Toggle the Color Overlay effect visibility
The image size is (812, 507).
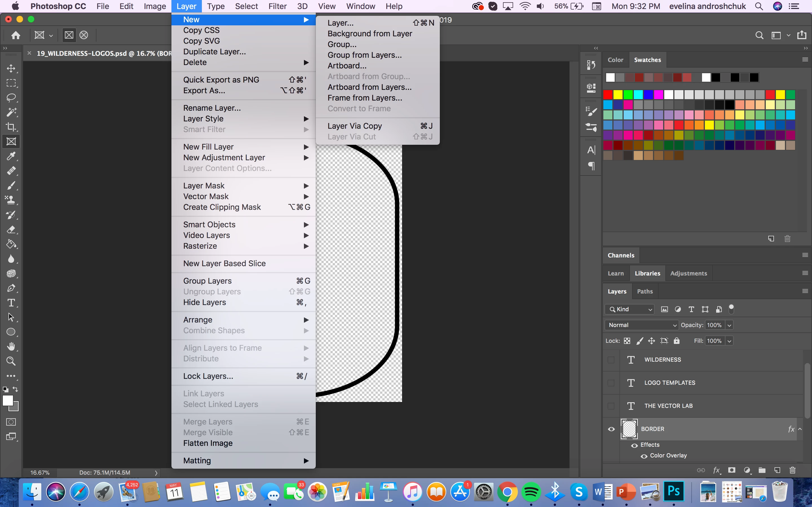pyautogui.click(x=644, y=456)
